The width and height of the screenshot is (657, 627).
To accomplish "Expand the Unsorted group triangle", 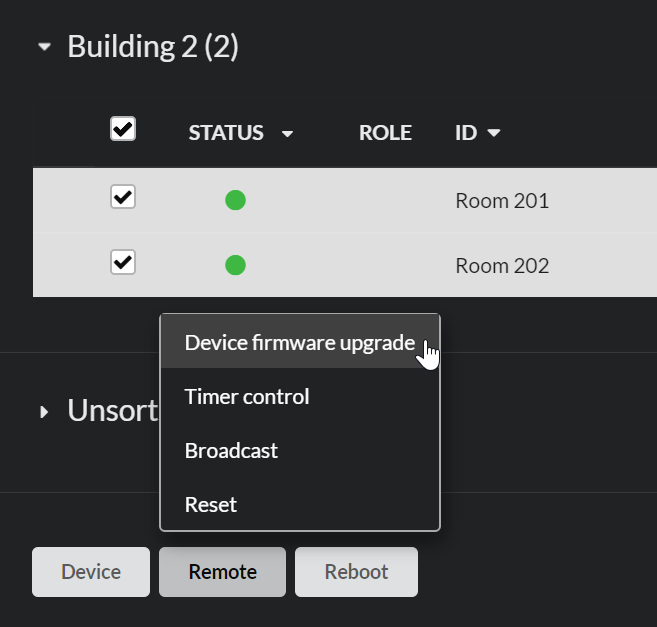I will [44, 412].
